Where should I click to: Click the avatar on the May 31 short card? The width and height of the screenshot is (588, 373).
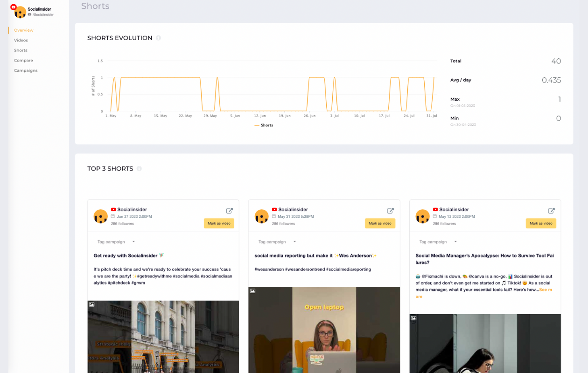pyautogui.click(x=262, y=216)
